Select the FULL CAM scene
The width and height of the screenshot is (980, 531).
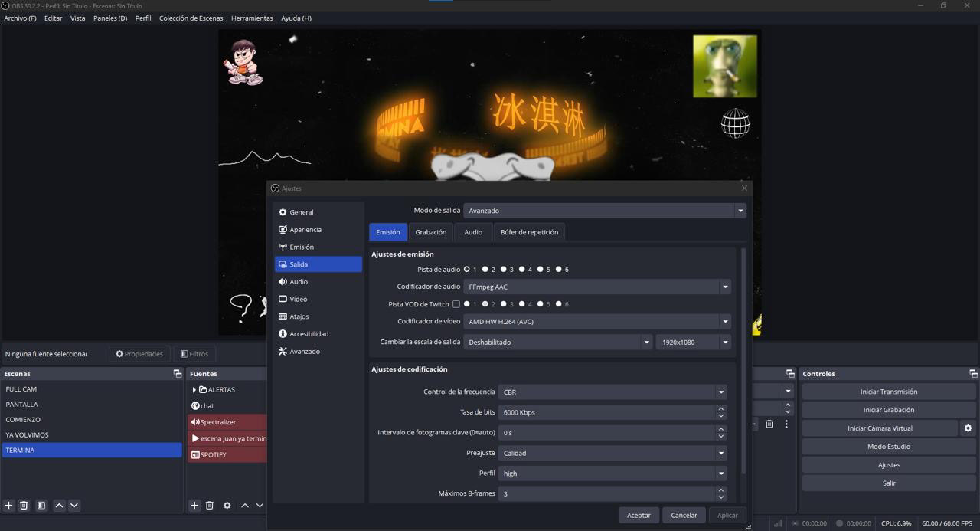click(92, 389)
